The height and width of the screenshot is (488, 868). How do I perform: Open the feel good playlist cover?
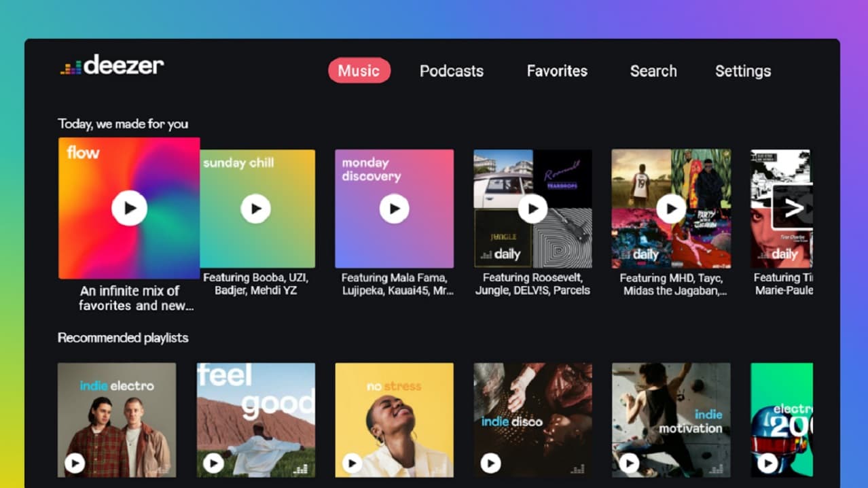[x=256, y=420]
